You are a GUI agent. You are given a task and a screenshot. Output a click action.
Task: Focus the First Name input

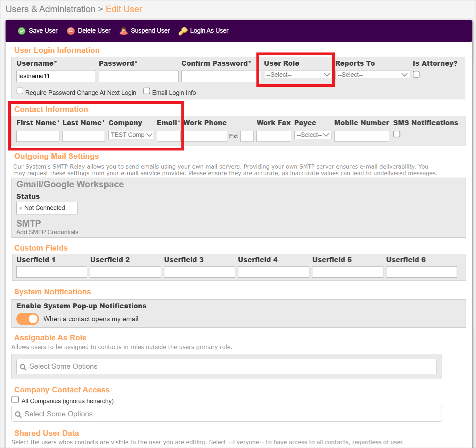[38, 136]
